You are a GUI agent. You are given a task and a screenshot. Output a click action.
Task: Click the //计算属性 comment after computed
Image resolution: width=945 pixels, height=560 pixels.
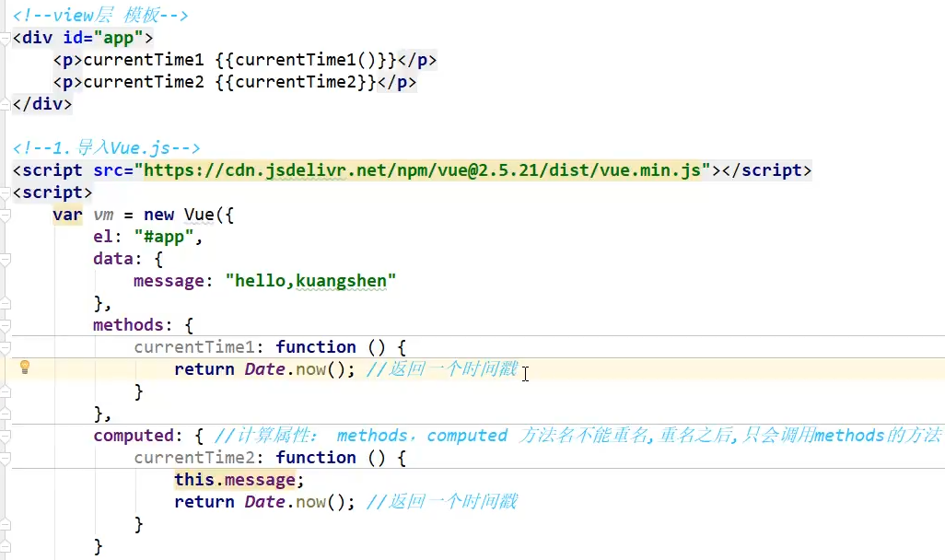pos(577,436)
